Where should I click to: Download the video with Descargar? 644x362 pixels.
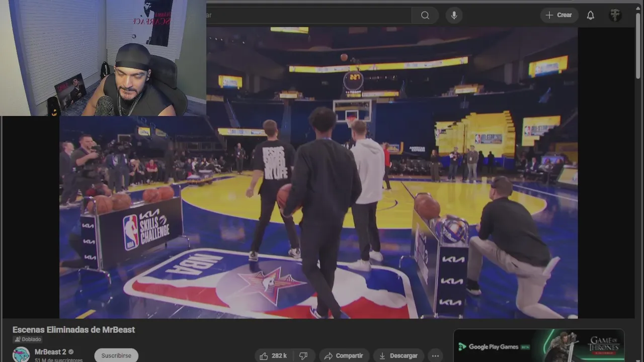click(x=398, y=355)
